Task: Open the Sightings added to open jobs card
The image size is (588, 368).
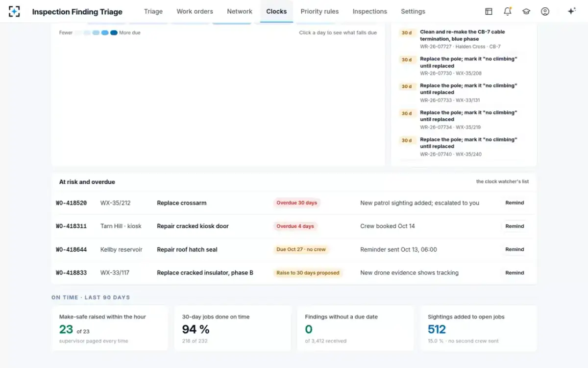Action: [x=478, y=328]
